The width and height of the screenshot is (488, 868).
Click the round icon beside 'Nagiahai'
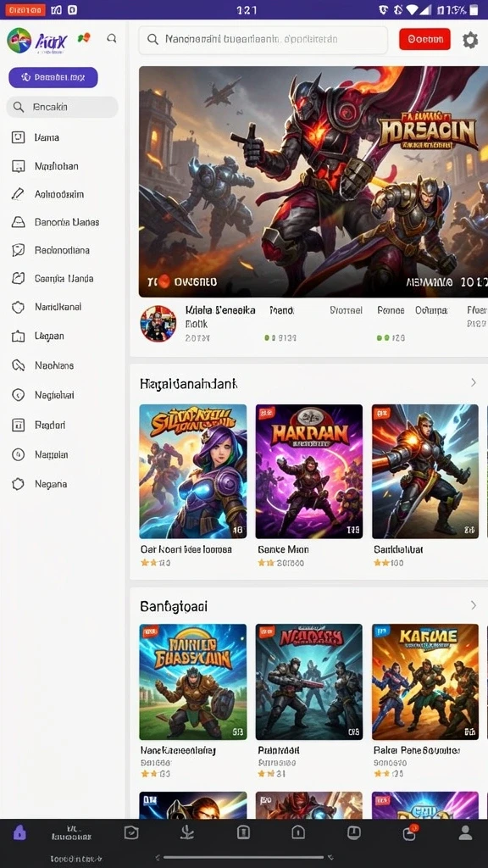[x=19, y=395]
